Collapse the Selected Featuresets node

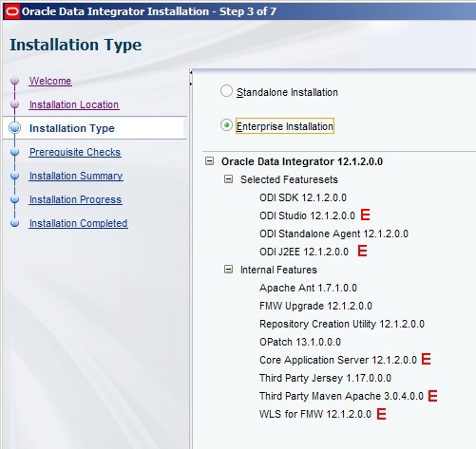[228, 179]
